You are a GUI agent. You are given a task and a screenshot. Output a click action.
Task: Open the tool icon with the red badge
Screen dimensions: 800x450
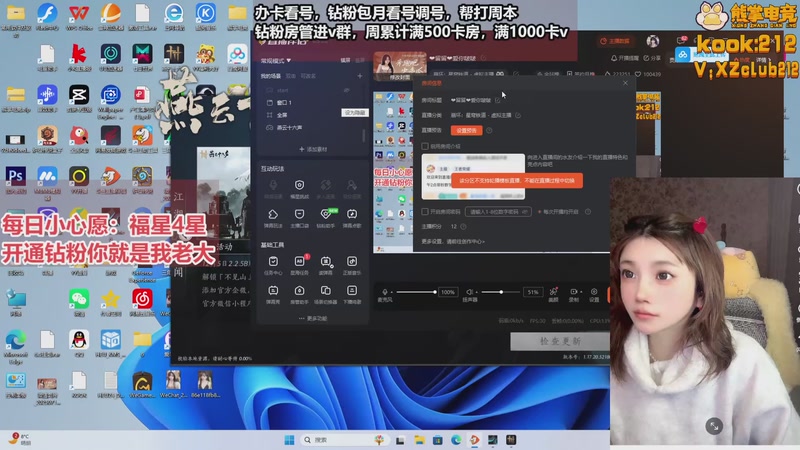point(299,262)
